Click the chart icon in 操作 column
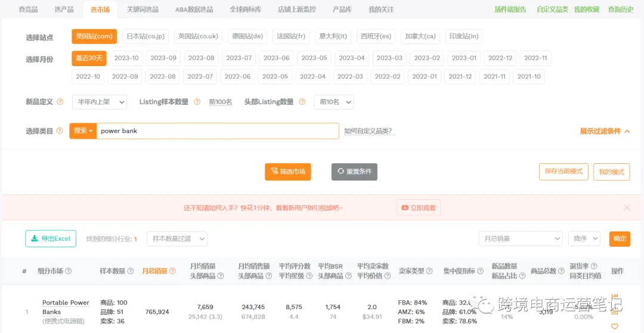The width and height of the screenshot is (644, 333). click(615, 296)
